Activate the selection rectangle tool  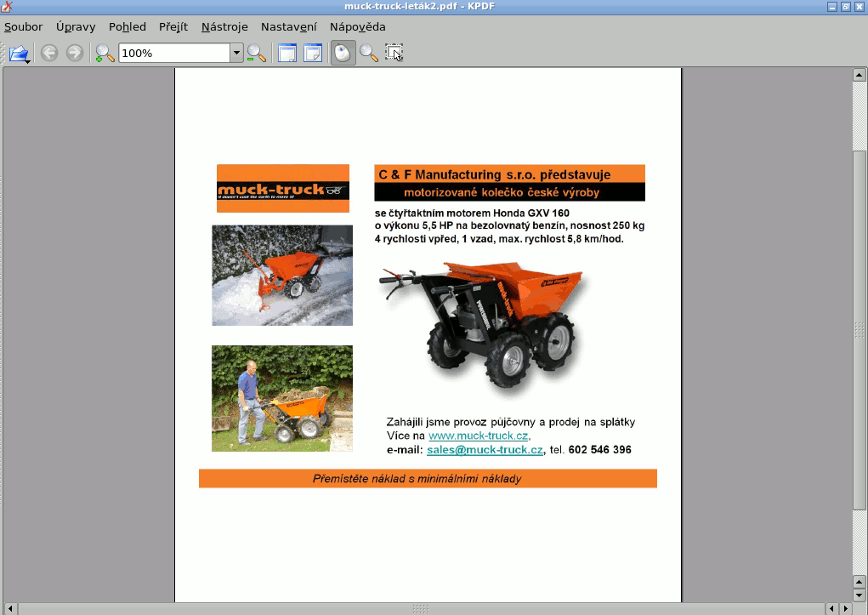[x=394, y=54]
